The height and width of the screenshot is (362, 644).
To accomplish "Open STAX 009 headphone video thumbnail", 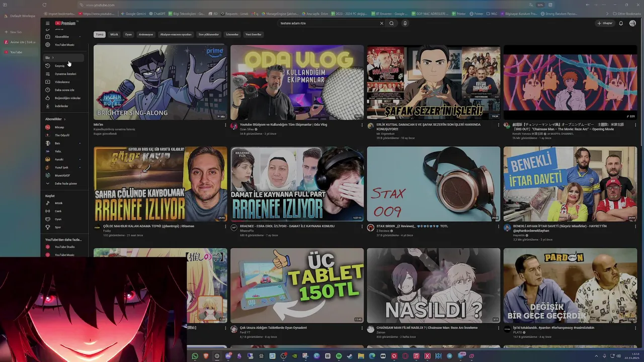I will [434, 184].
